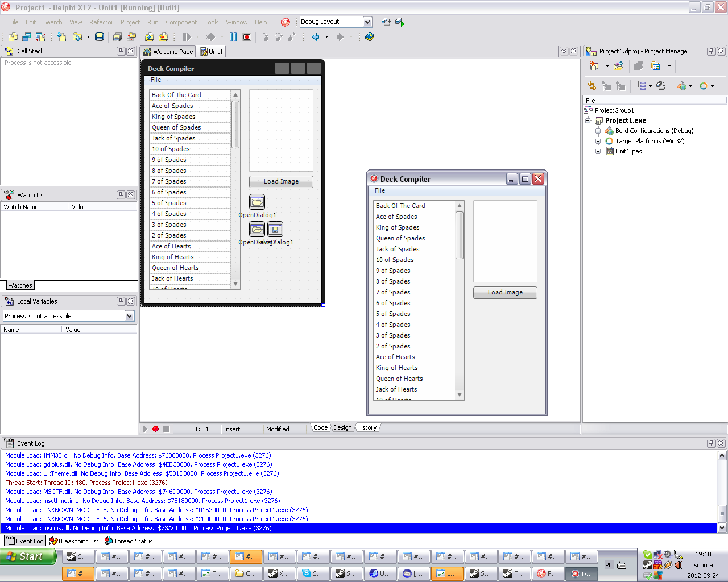Click Load Image in running Deck Compiler
728x582 pixels.
tap(505, 293)
